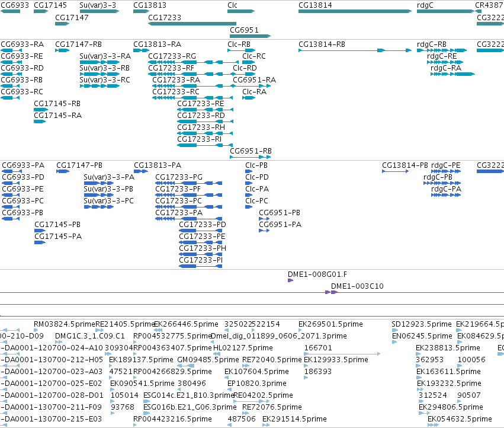Screen dimensions: 504x428
Task: Click transcript label CG6933-RD
Action: (22, 68)
